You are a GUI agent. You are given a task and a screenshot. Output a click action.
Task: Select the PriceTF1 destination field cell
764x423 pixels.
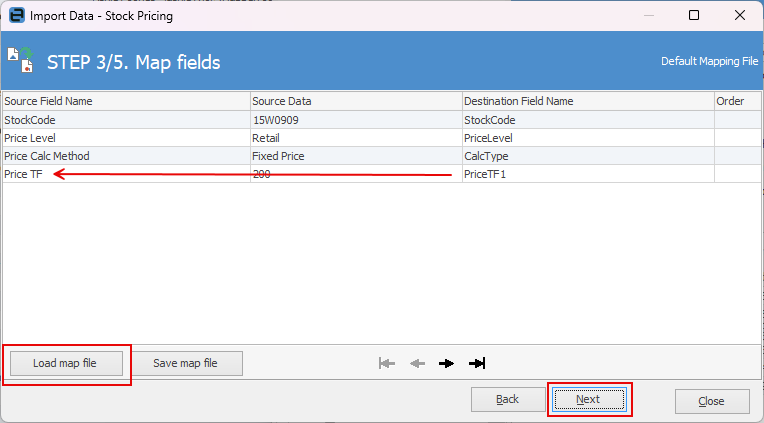coord(587,174)
